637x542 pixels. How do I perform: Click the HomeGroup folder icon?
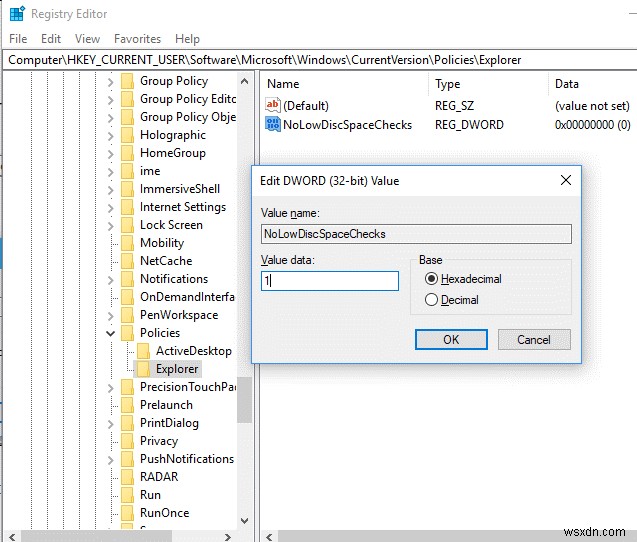tap(128, 153)
